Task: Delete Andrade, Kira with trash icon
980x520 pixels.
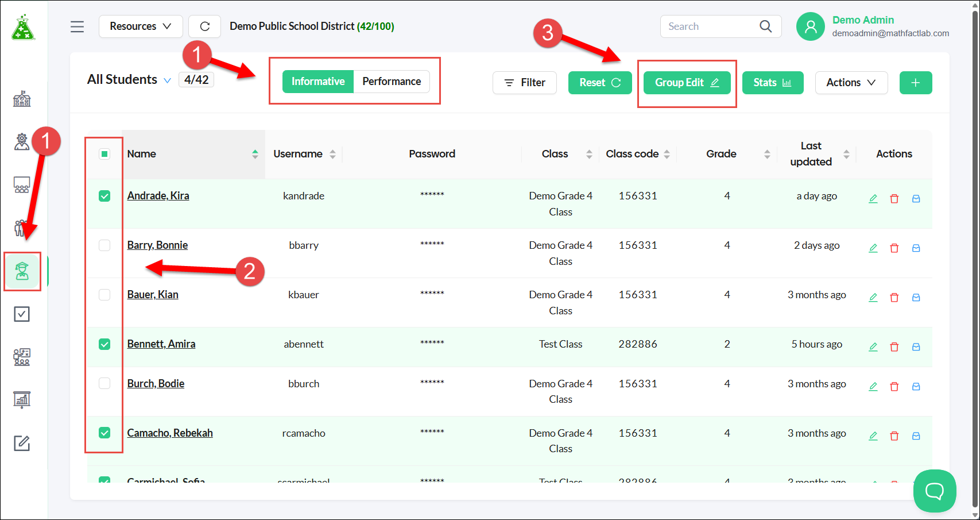Action: [894, 199]
